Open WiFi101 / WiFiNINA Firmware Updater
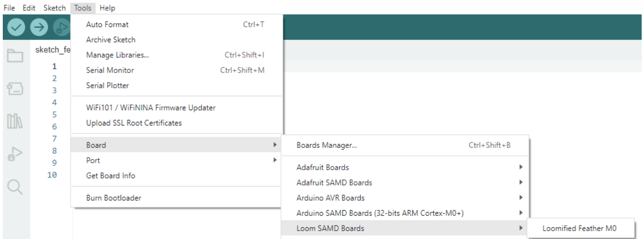644x239 pixels. point(176,108)
